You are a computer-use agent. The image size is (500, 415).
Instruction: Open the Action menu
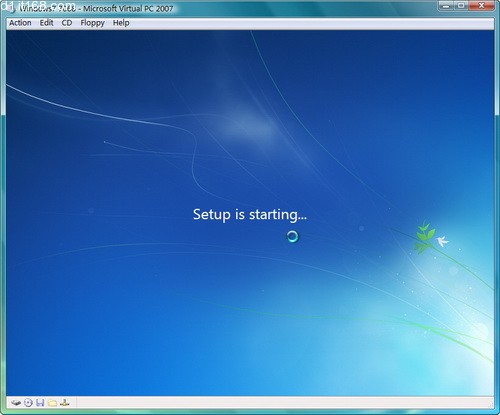pyautogui.click(x=20, y=23)
